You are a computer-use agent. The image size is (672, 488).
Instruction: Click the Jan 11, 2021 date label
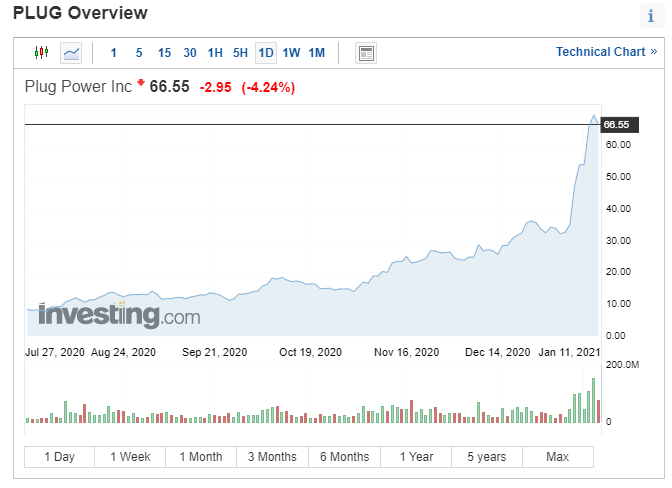pos(570,352)
